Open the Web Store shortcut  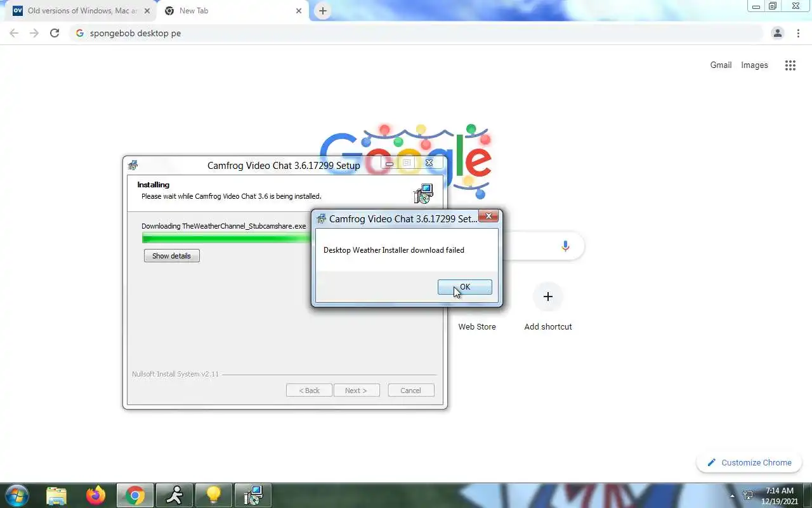(477, 326)
